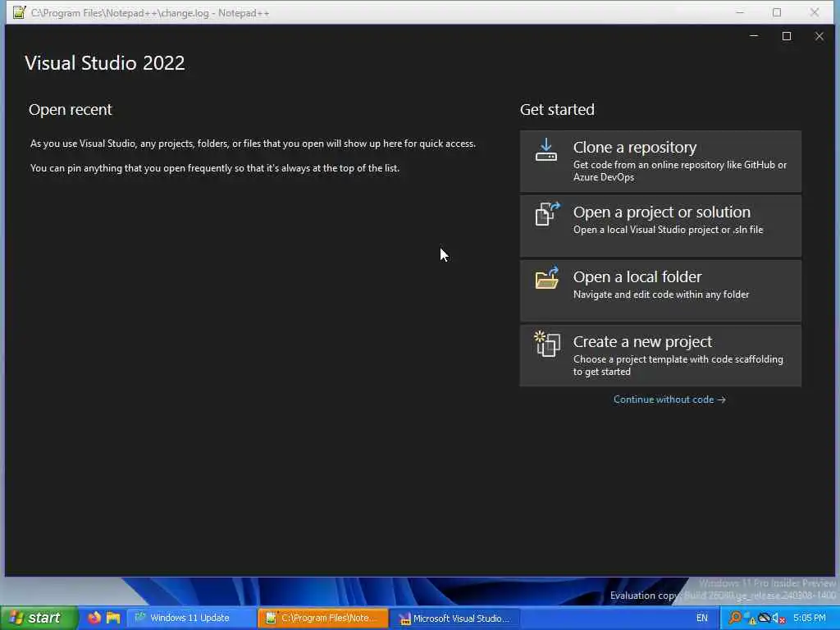Click the Visual Studio 2022 title text
Viewport: 840px width, 630px height.
pos(105,63)
